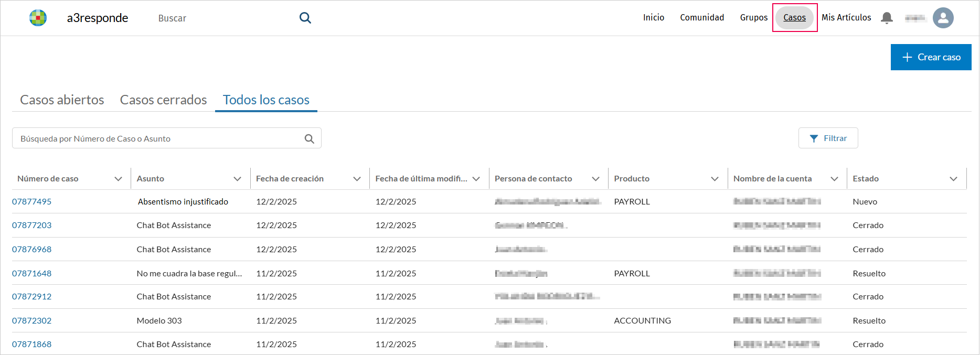Click the Asunto column header text
This screenshot has width=980, height=355.
click(151, 179)
